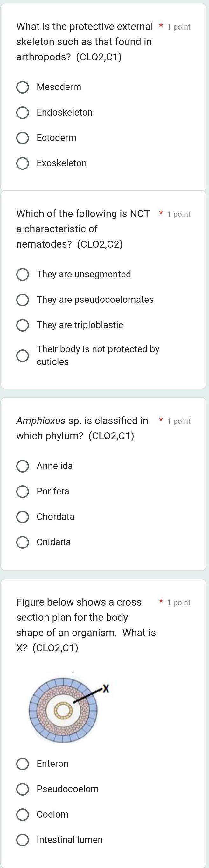209x868 pixels.
Task: Pick Exoskeleton radio button
Action: [23, 163]
